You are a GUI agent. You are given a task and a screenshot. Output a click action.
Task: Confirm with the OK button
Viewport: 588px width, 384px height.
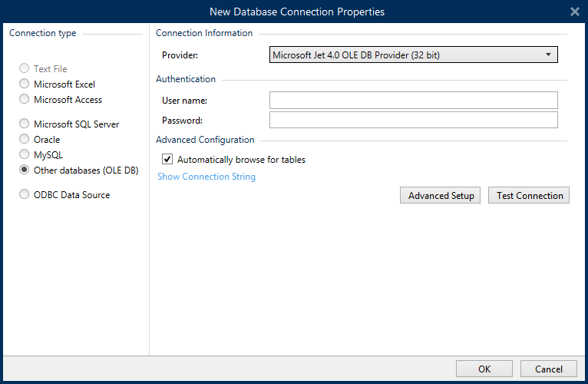[484, 369]
